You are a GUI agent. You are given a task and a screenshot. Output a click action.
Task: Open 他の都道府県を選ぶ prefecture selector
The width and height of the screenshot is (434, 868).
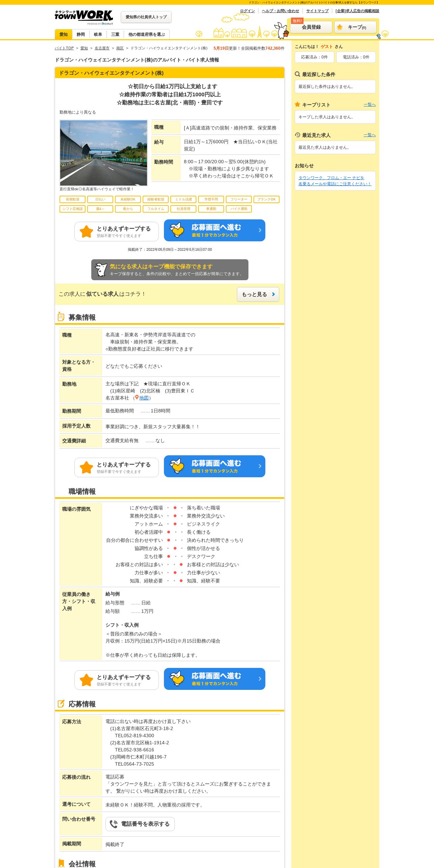147,34
